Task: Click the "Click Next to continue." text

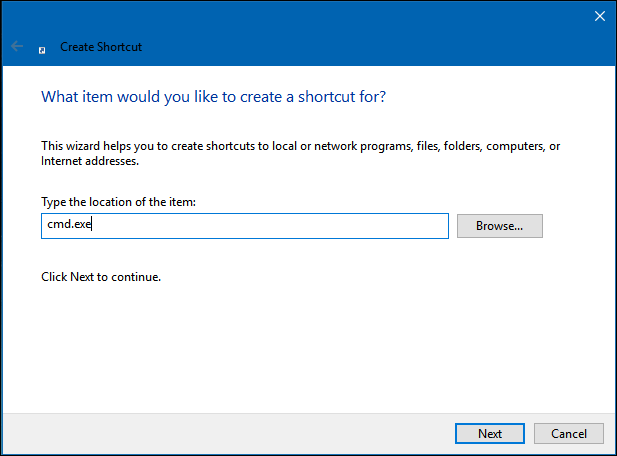Action: (x=101, y=276)
